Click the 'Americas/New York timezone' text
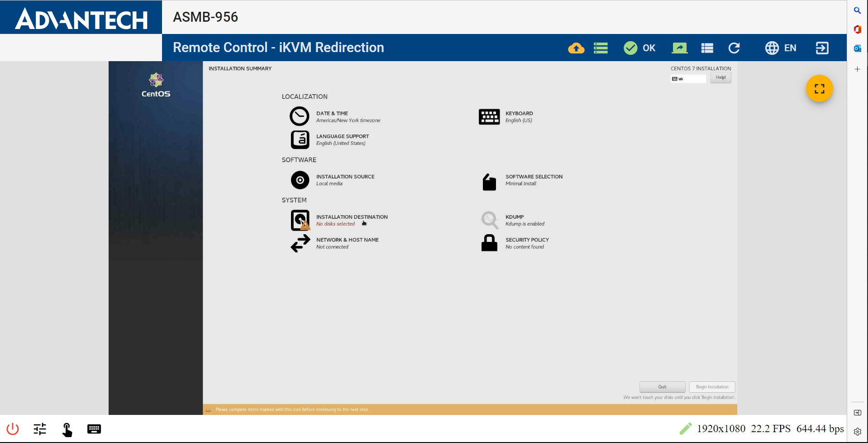The width and height of the screenshot is (868, 443). point(348,120)
